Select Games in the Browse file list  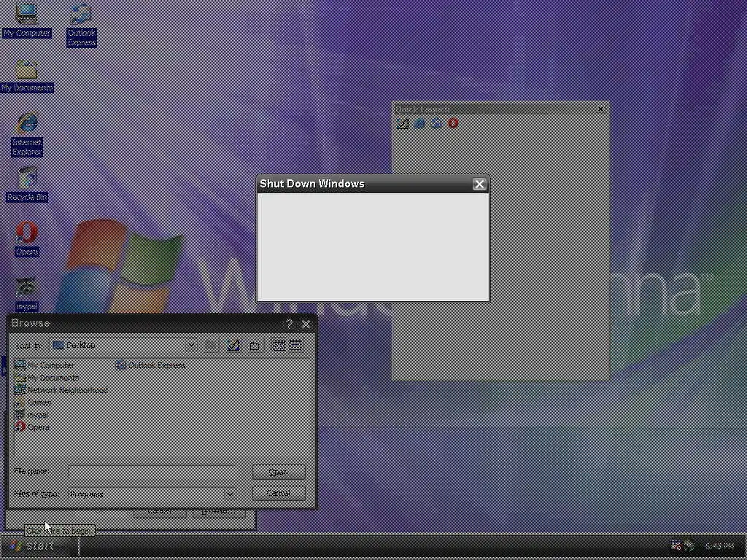(x=33, y=402)
